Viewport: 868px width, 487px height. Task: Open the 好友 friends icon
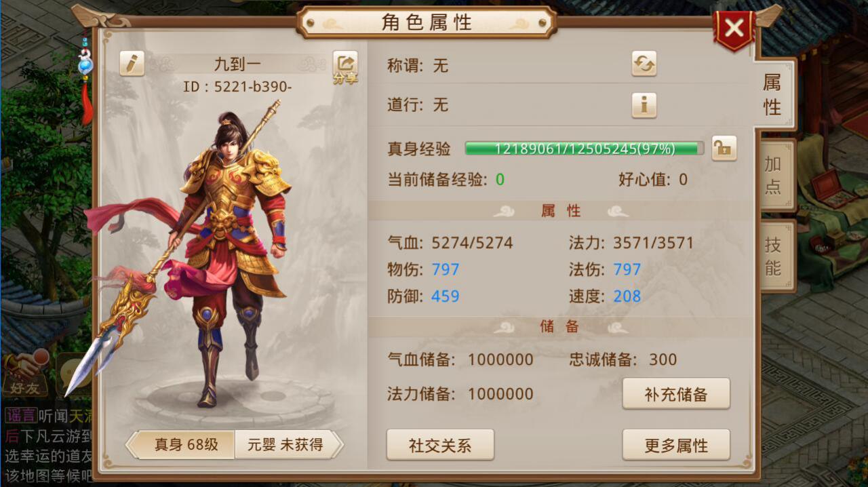pyautogui.click(x=24, y=374)
